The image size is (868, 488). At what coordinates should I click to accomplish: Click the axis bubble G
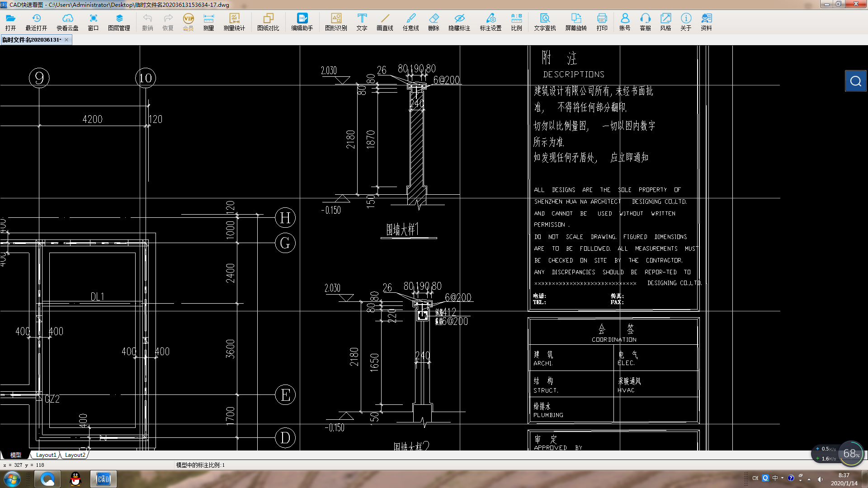(285, 243)
